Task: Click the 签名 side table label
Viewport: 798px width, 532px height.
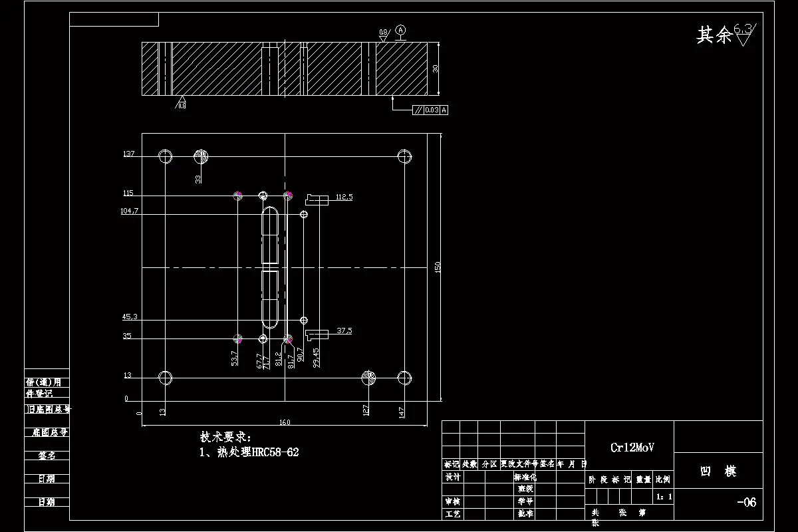Action: [47, 456]
